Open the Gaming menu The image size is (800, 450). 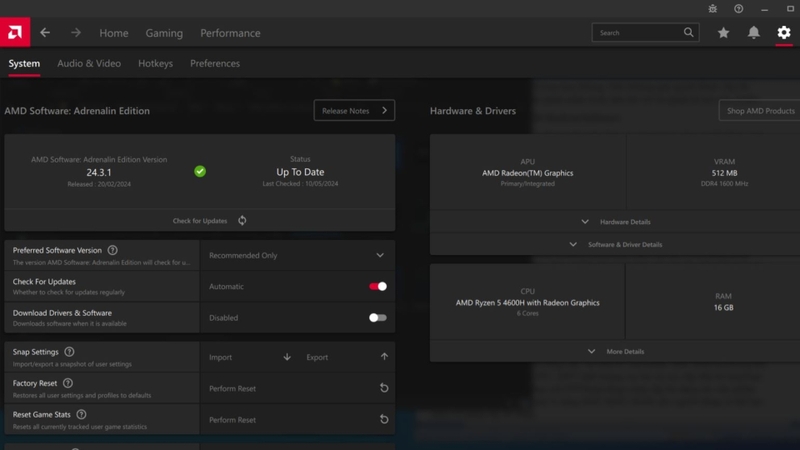click(x=164, y=33)
